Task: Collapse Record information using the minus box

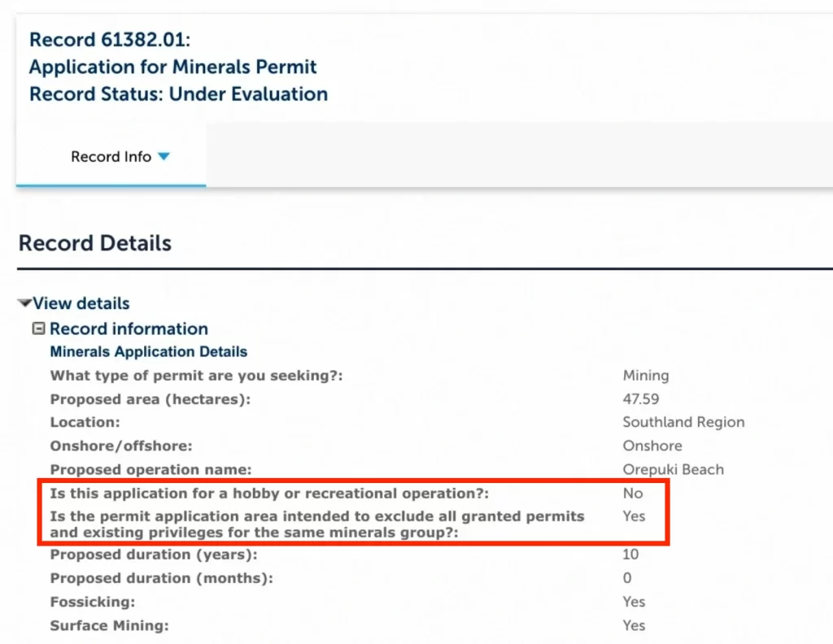Action: [38, 329]
